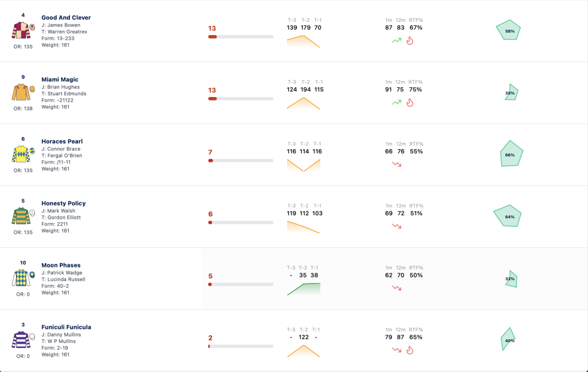Click the Honesty Policy declining orange sparkline chart

[x=303, y=227]
